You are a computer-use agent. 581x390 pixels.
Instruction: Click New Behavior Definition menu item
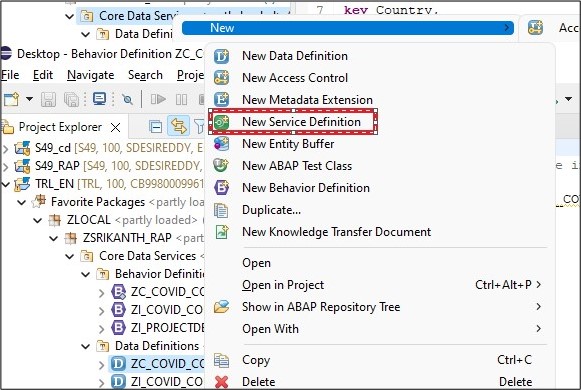[306, 188]
